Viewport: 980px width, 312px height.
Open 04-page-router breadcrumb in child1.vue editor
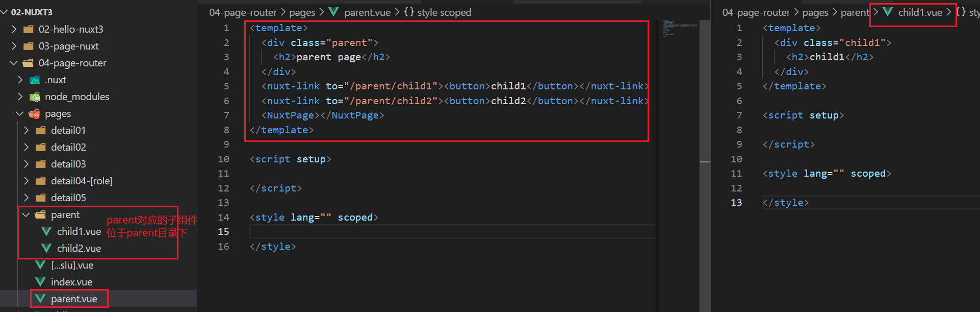[x=756, y=12]
